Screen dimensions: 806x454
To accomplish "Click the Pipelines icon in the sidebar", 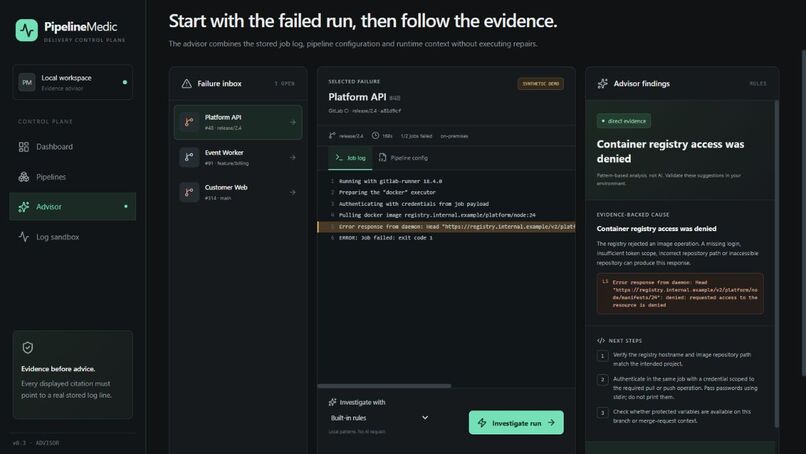I will click(24, 177).
